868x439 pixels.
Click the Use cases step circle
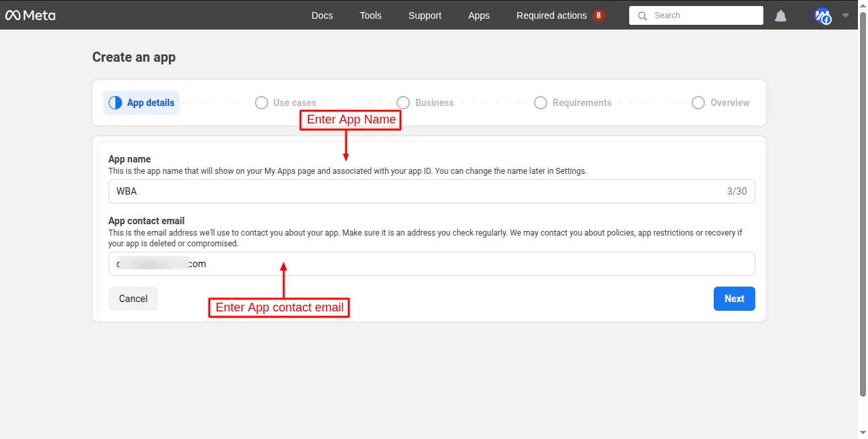[262, 103]
